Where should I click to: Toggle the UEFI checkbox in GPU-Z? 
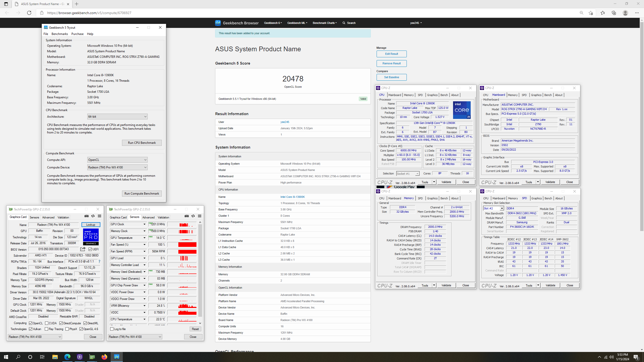(90, 249)
